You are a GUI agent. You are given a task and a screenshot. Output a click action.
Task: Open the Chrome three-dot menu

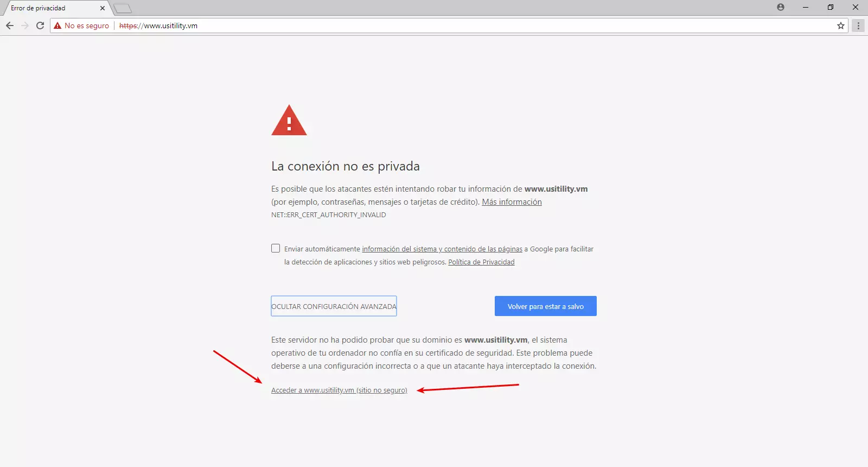858,26
